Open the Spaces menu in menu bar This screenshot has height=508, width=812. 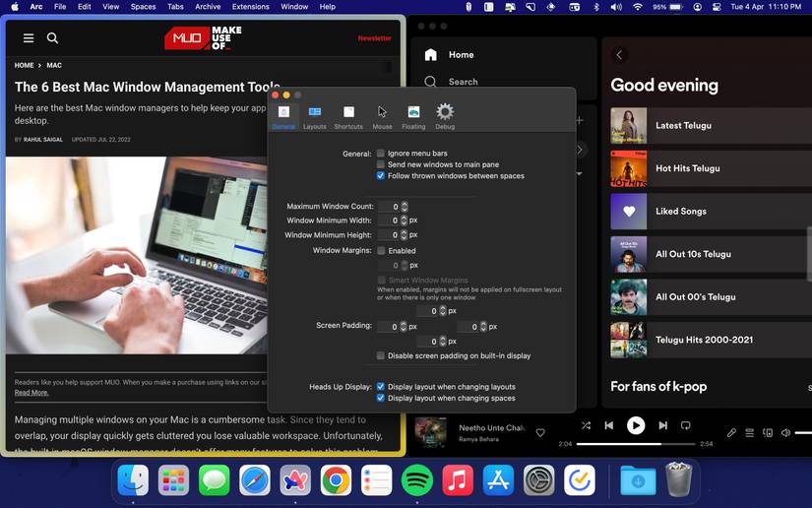click(143, 7)
